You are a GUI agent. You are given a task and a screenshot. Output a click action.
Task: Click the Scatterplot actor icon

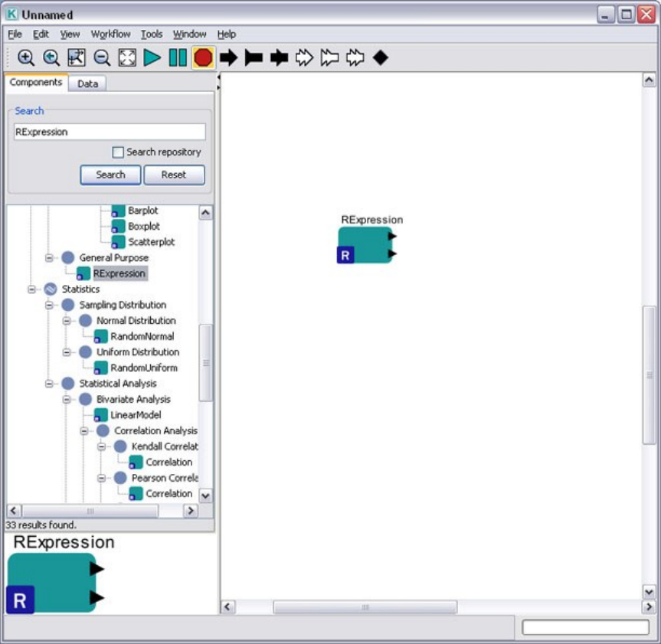[118, 242]
